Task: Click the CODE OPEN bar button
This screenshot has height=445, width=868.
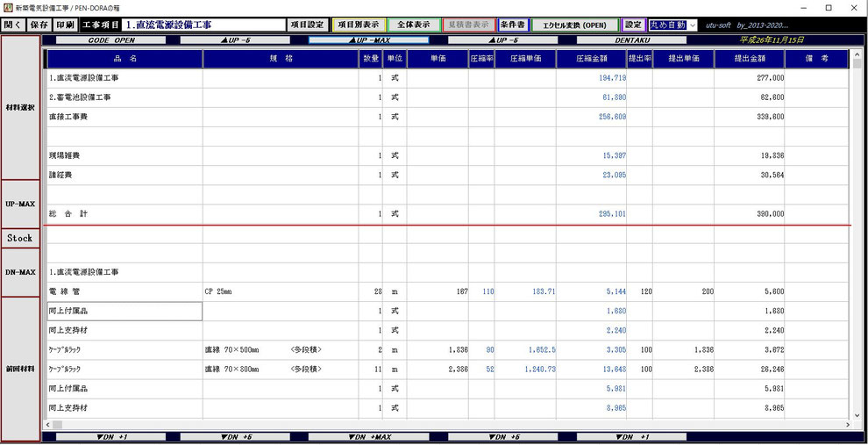Action: click(x=111, y=40)
